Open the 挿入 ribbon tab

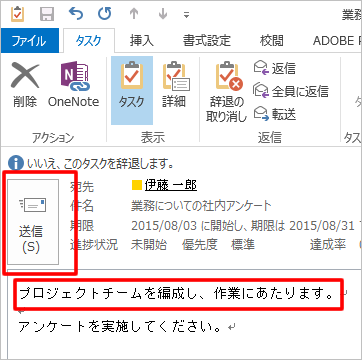pos(142,41)
